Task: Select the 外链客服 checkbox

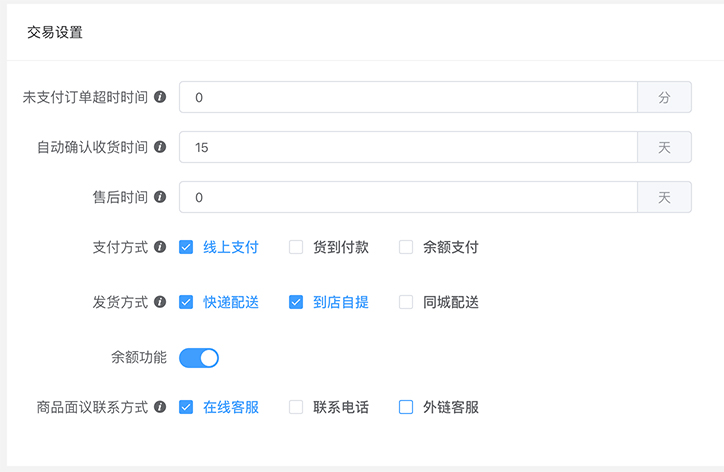Action: (406, 407)
